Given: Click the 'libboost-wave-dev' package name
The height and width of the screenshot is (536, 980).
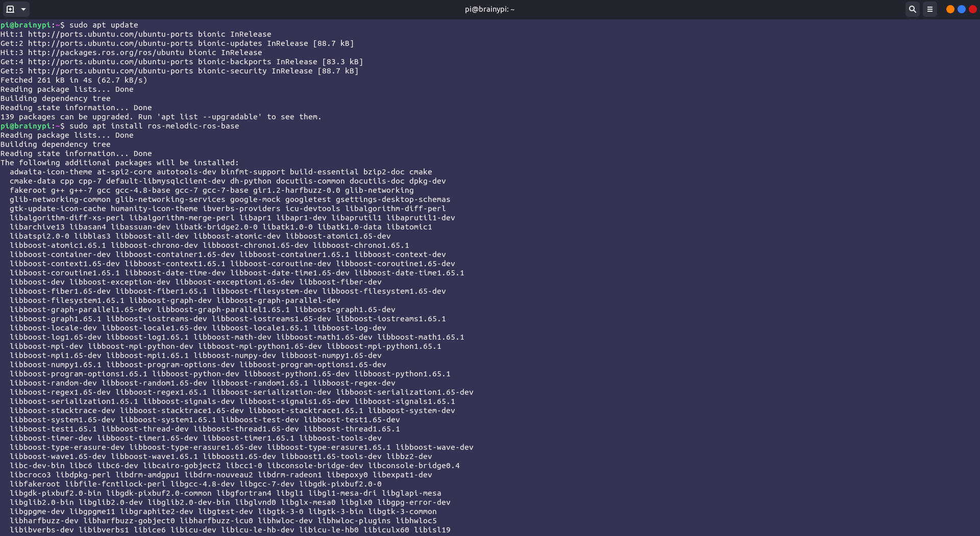Looking at the screenshot, I should 434,447.
